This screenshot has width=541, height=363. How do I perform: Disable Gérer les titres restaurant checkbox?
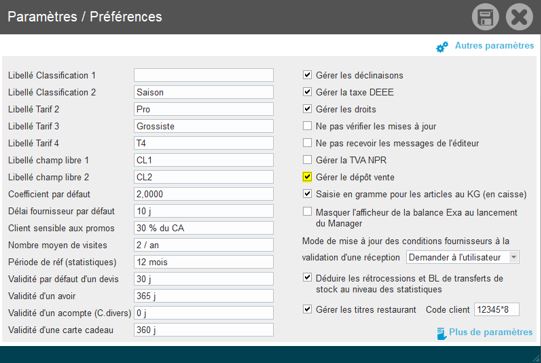[x=307, y=309]
